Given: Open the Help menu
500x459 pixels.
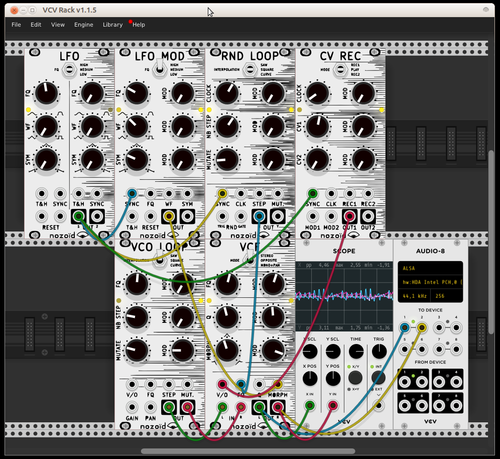Looking at the screenshot, I should tap(139, 25).
